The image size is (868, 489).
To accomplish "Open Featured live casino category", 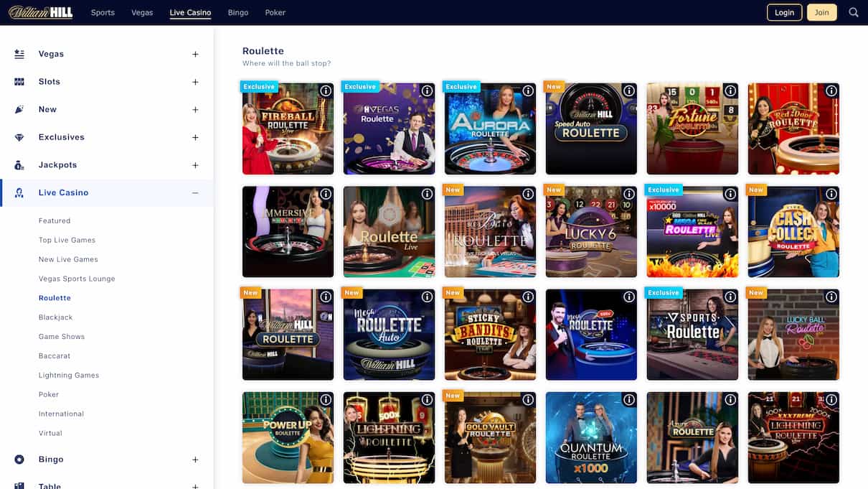I will click(x=55, y=220).
